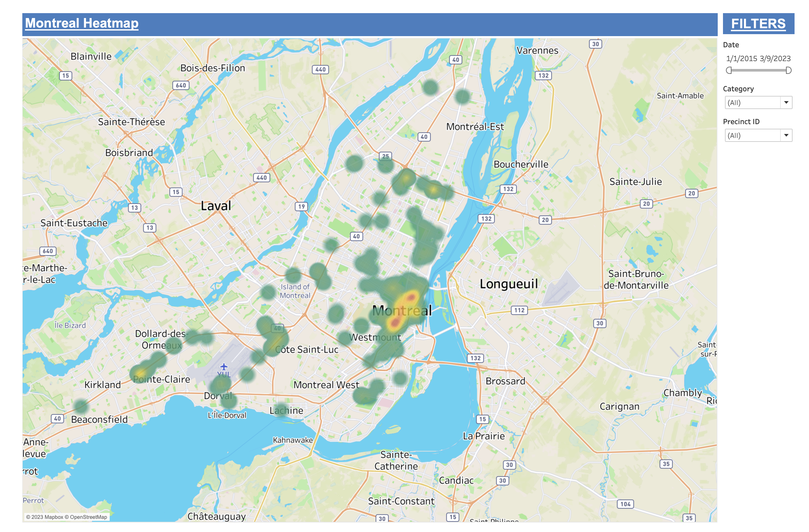Click the FILTERS heading link
The width and height of the screenshot is (809, 532).
coord(758,24)
